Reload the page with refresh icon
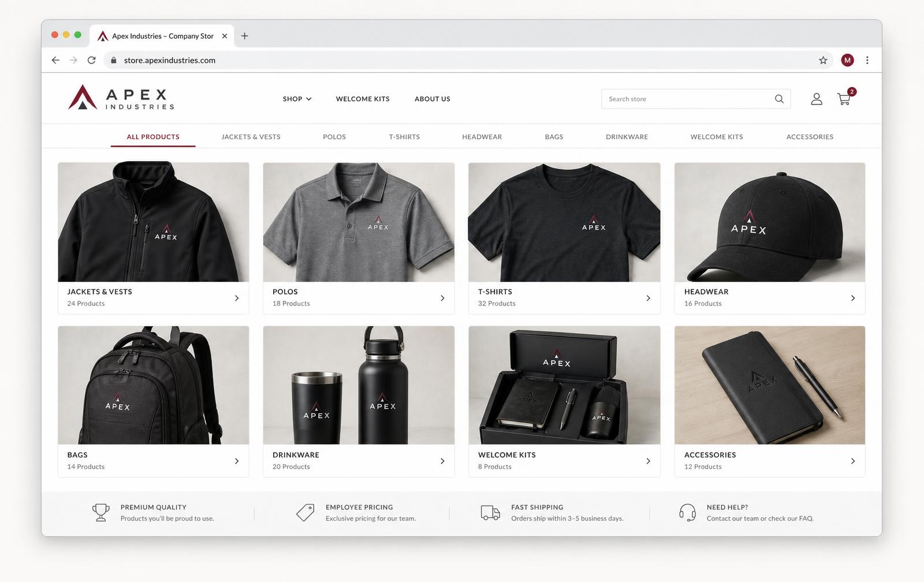This screenshot has width=924, height=582. point(91,60)
